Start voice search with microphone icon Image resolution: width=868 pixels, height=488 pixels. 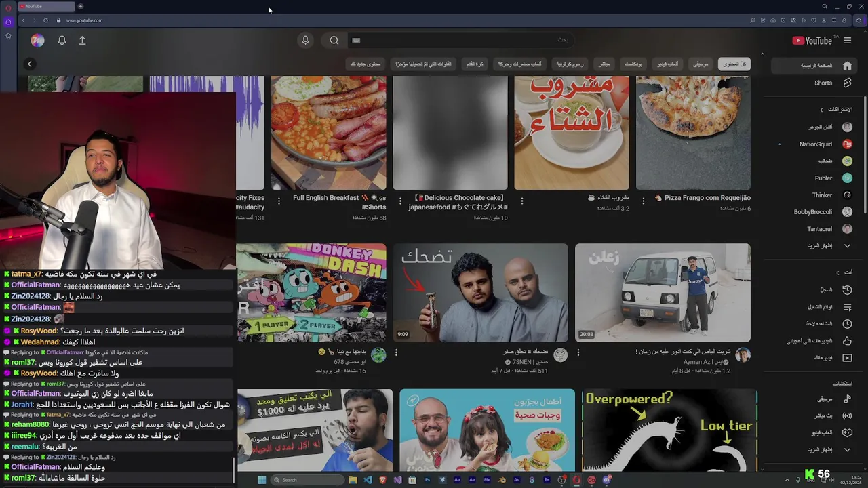(x=305, y=41)
